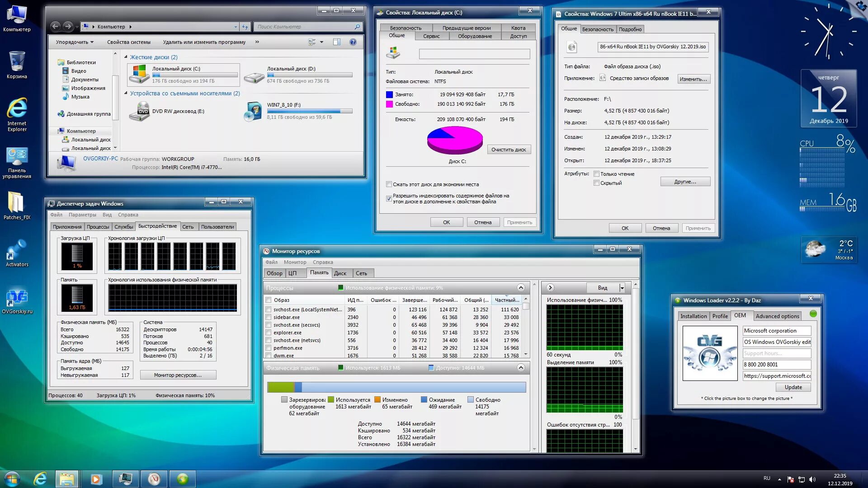The height and width of the screenshot is (488, 868).
Task: Launch Internet Explorer desktop shortcut
Action: [17, 115]
